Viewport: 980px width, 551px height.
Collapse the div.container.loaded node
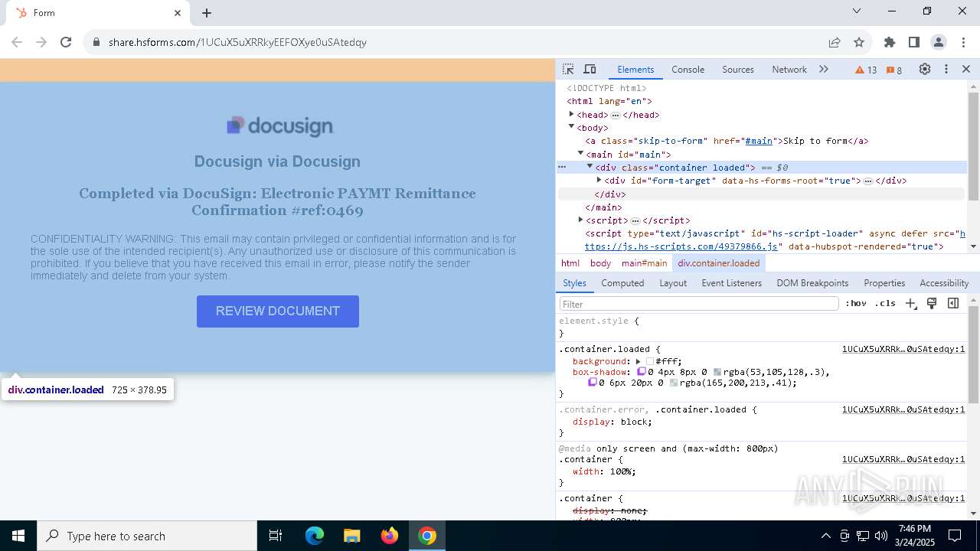(x=590, y=167)
